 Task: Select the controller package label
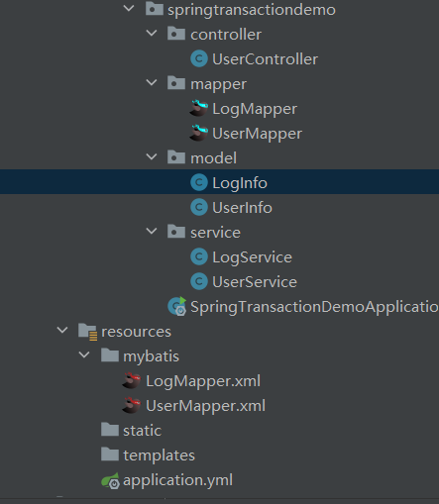(226, 35)
